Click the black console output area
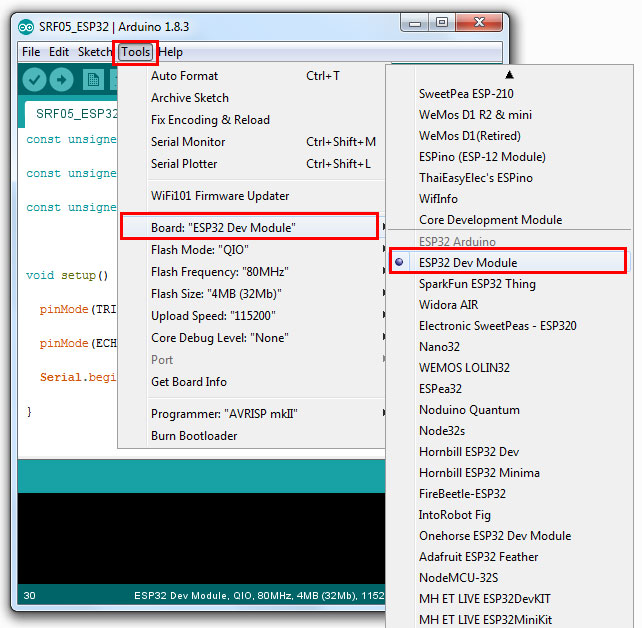Viewport: 642px width, 628px height. tap(201, 538)
